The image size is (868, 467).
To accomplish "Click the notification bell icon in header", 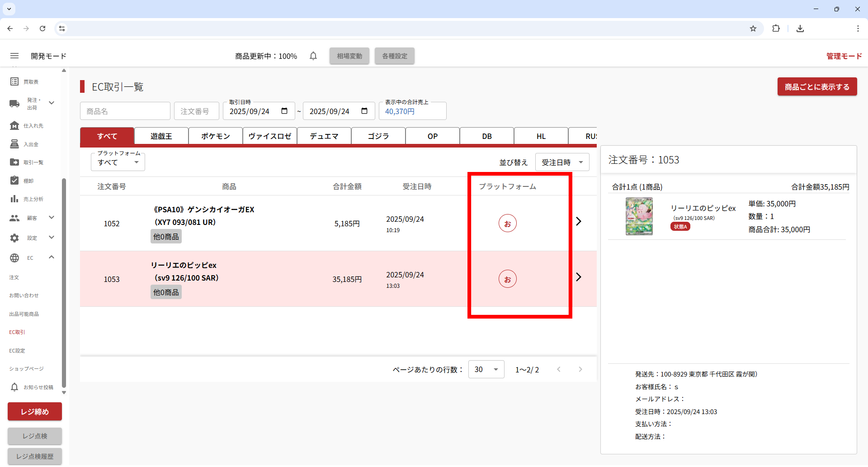I will click(313, 56).
